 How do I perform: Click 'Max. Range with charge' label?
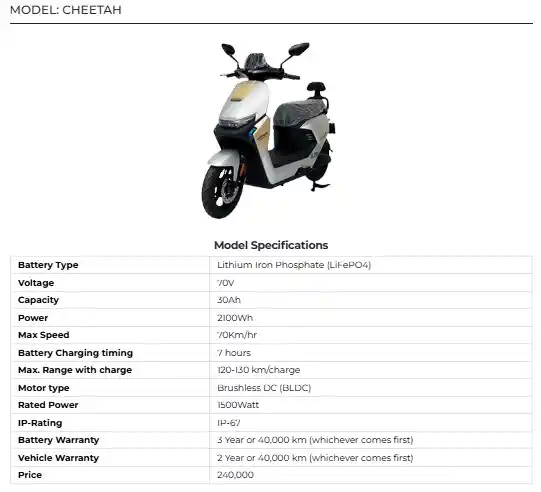coord(75,370)
